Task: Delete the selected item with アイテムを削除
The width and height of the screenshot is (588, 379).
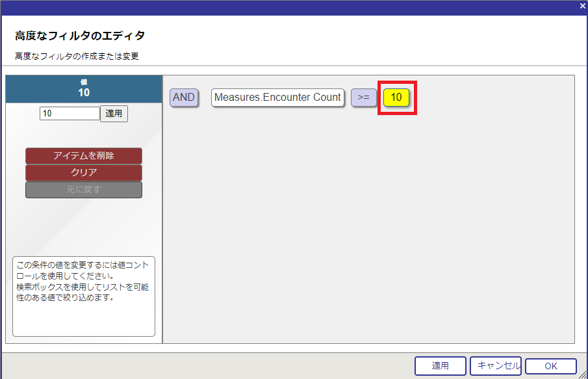Action: coord(84,156)
